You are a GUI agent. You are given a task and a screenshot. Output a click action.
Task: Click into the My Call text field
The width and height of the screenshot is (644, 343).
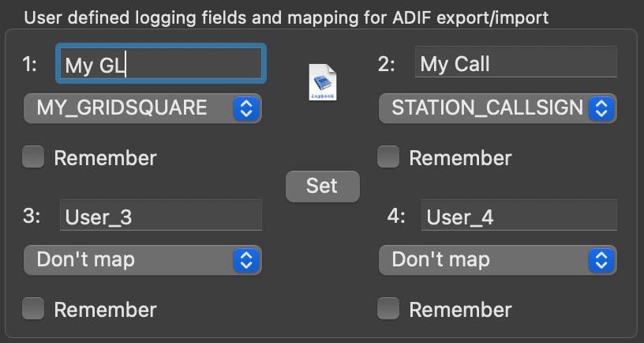coord(516,62)
